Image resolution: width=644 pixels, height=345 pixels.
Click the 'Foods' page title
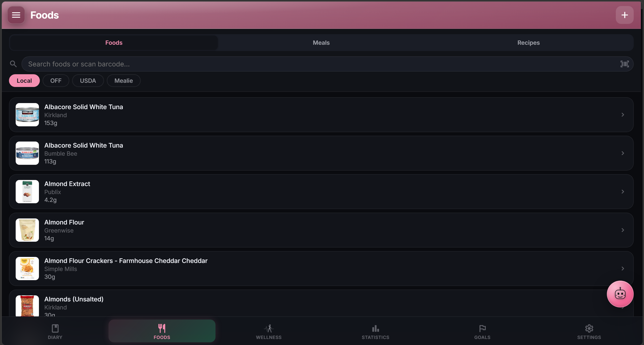45,15
